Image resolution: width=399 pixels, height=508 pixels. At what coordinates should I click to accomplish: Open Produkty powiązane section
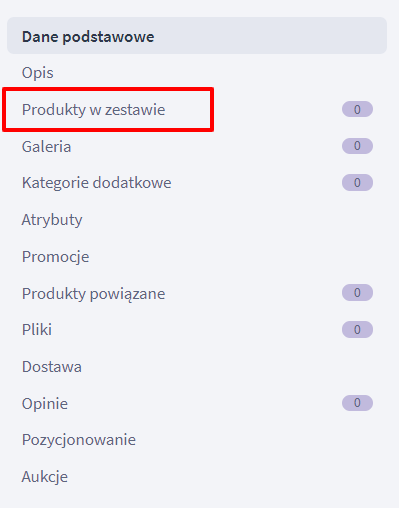point(197,293)
